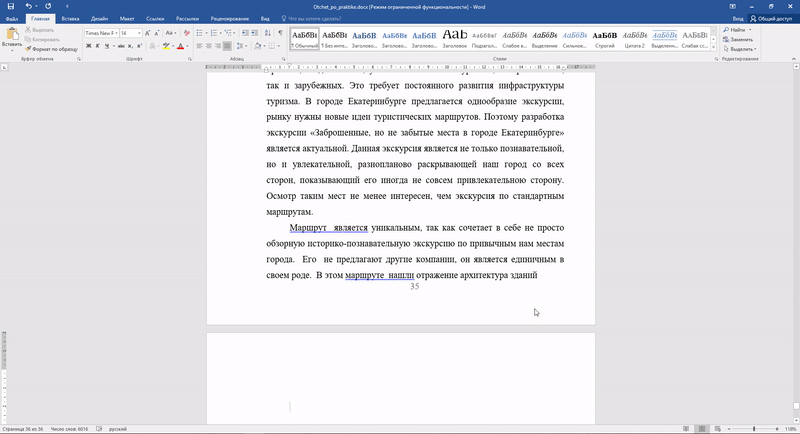The height and width of the screenshot is (434, 800).
Task: Undo the last action
Action: click(29, 7)
